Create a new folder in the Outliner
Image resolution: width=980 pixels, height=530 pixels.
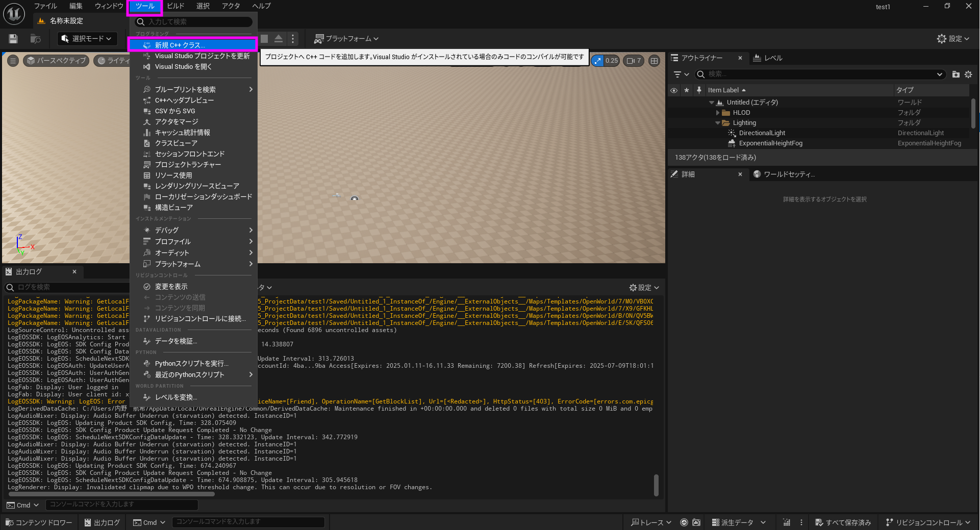[x=956, y=74]
